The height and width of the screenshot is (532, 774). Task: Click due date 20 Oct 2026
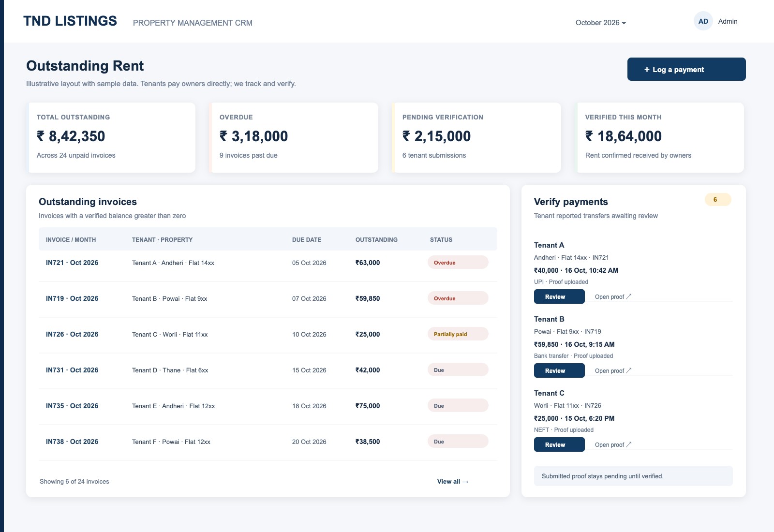pos(309,442)
